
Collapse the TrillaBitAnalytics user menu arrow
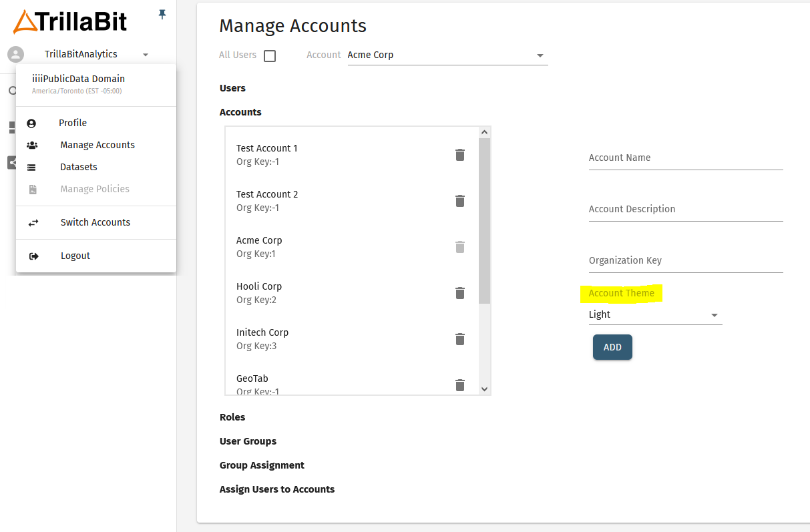[x=146, y=55]
